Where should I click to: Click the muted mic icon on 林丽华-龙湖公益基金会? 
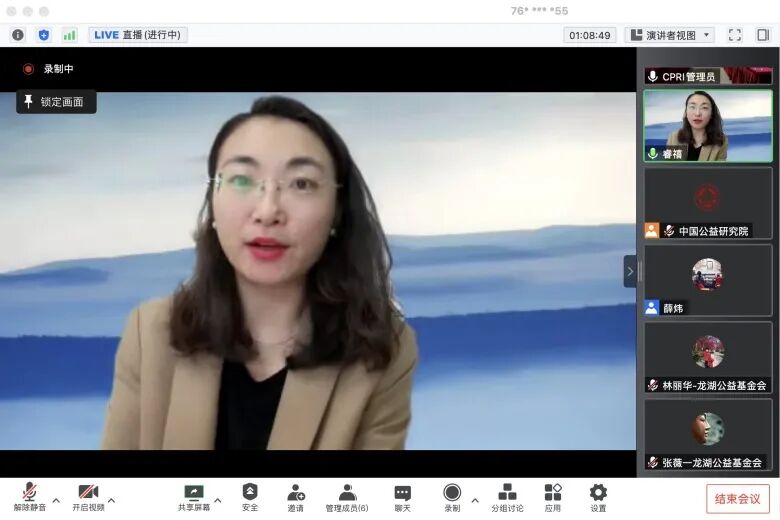[x=653, y=385]
